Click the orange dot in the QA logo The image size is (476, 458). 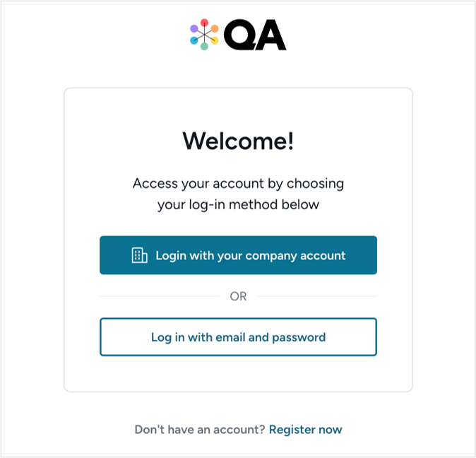coord(215,28)
